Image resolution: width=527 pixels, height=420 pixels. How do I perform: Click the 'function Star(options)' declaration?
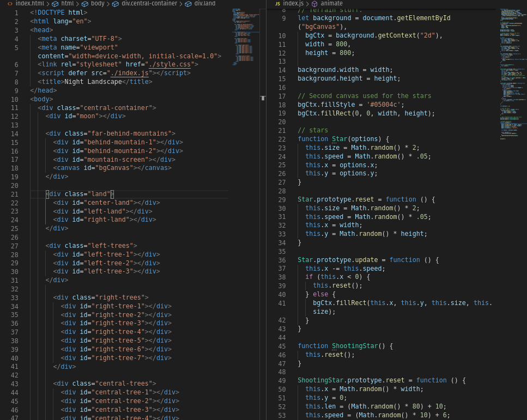click(x=343, y=139)
